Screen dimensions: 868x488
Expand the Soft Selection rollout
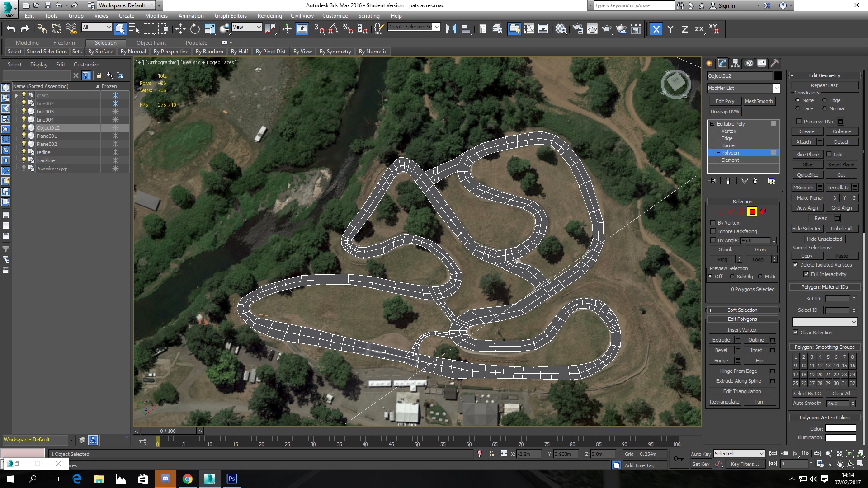point(742,310)
